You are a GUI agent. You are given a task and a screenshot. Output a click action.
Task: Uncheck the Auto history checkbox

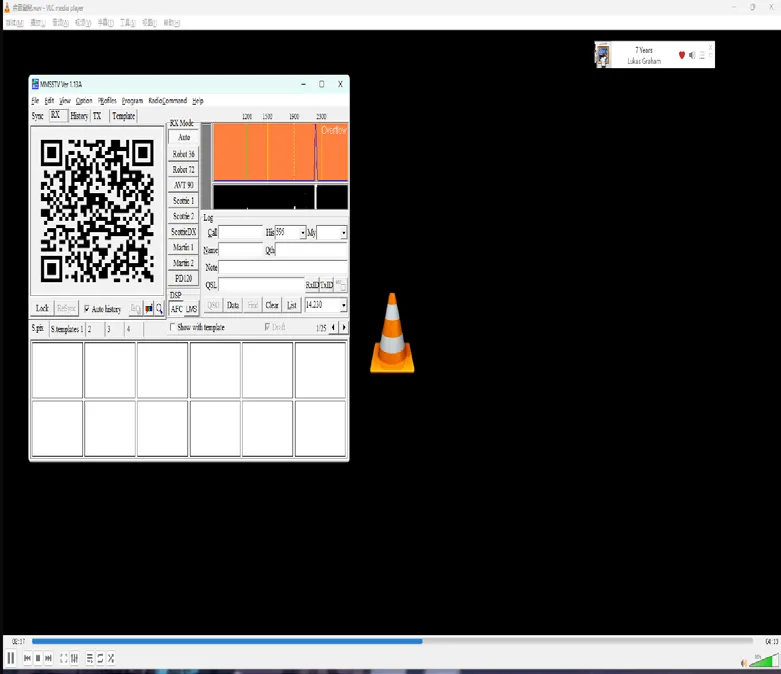click(x=87, y=309)
